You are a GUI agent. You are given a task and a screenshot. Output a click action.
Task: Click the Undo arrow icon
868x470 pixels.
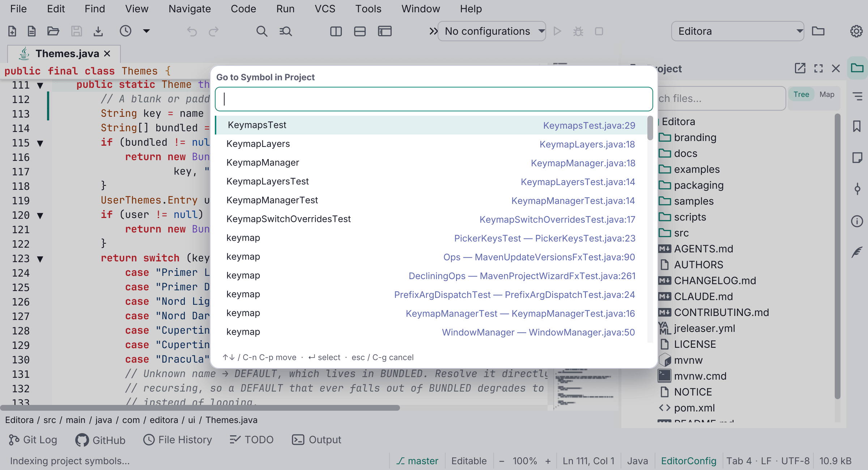[x=192, y=31]
